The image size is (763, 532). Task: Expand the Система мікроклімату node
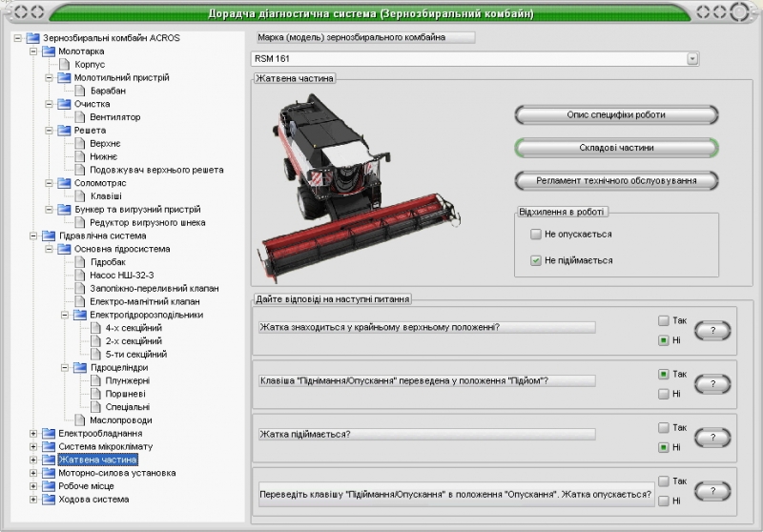click(x=33, y=446)
